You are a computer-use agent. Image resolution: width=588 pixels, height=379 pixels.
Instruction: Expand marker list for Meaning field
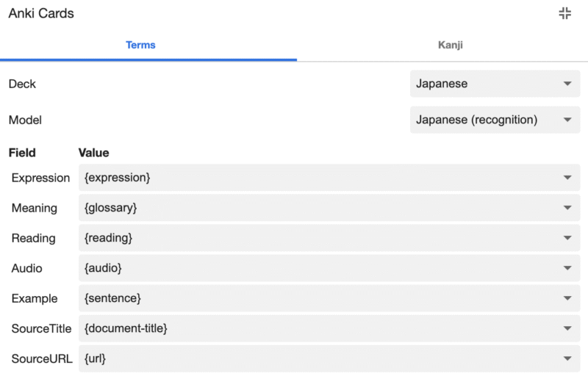tap(567, 208)
